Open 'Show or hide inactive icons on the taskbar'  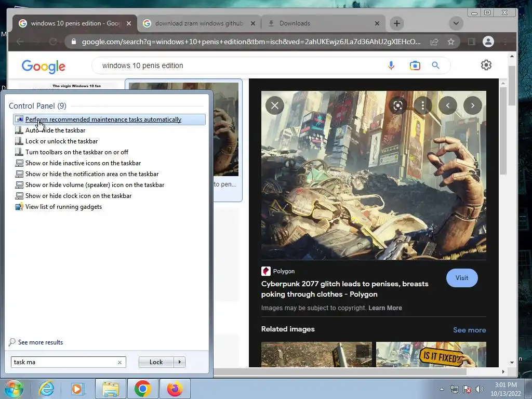click(x=83, y=163)
